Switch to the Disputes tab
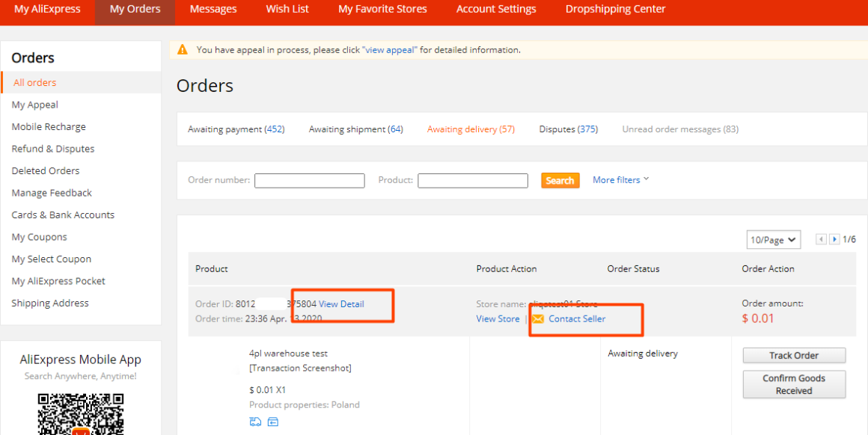This screenshot has width=868, height=435. (568, 129)
